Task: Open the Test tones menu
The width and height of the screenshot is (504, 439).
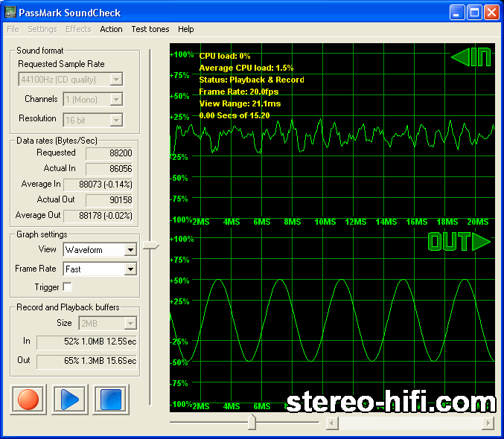Action: point(150,29)
